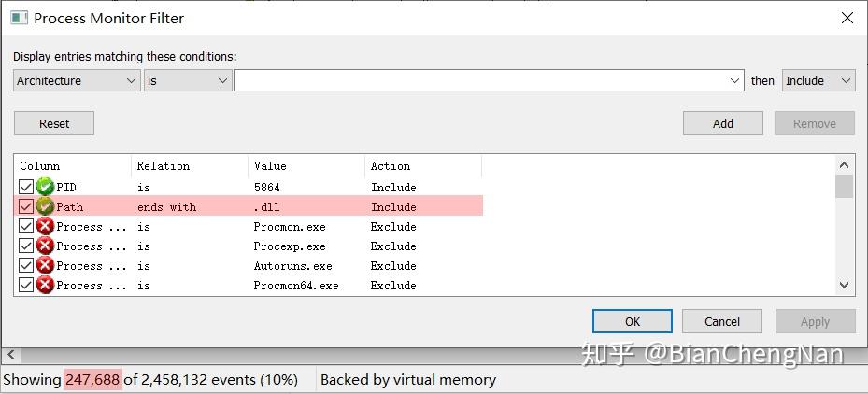The image size is (868, 394).
Task: Click green include icon on PID row
Action: coord(45,188)
